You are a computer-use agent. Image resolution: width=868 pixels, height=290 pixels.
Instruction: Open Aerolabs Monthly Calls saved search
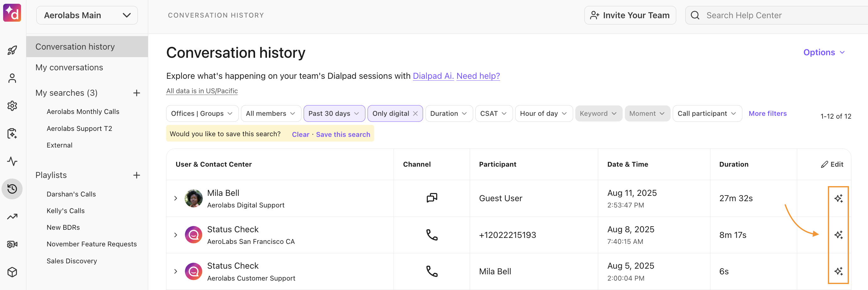83,112
